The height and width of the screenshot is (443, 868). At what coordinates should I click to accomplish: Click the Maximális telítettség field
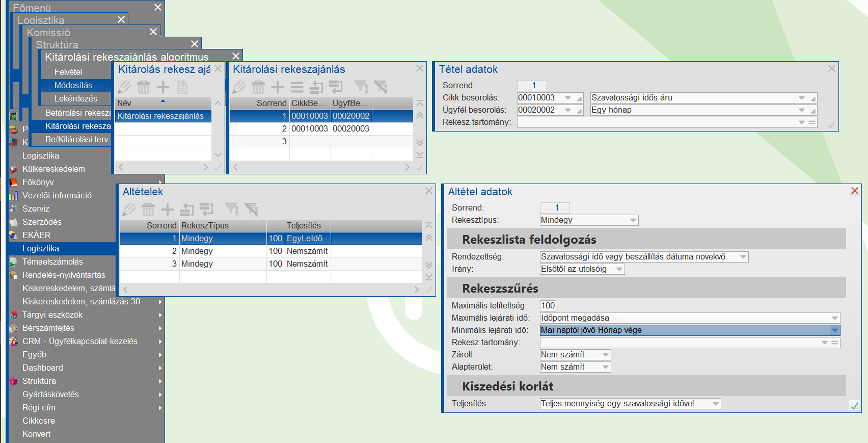coord(548,306)
